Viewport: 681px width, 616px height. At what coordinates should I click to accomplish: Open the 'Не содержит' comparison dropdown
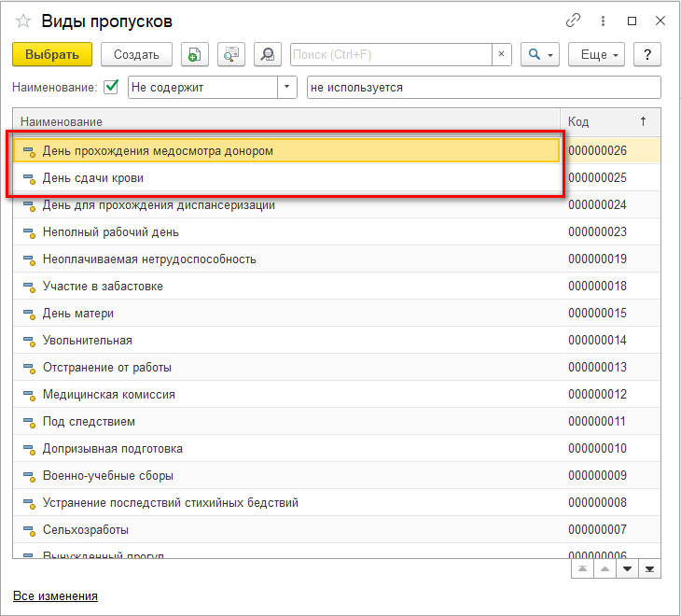click(x=285, y=87)
